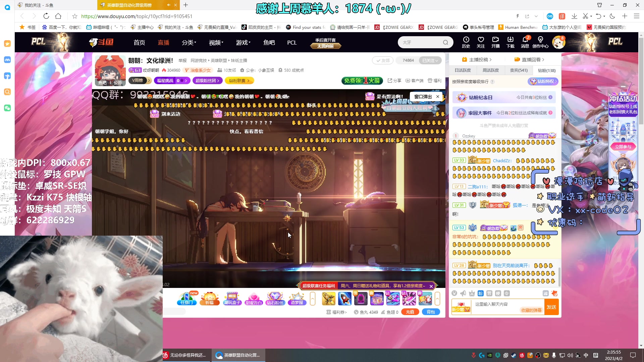
Task: Open the danmaku font style crown icon
Action: 472,293
